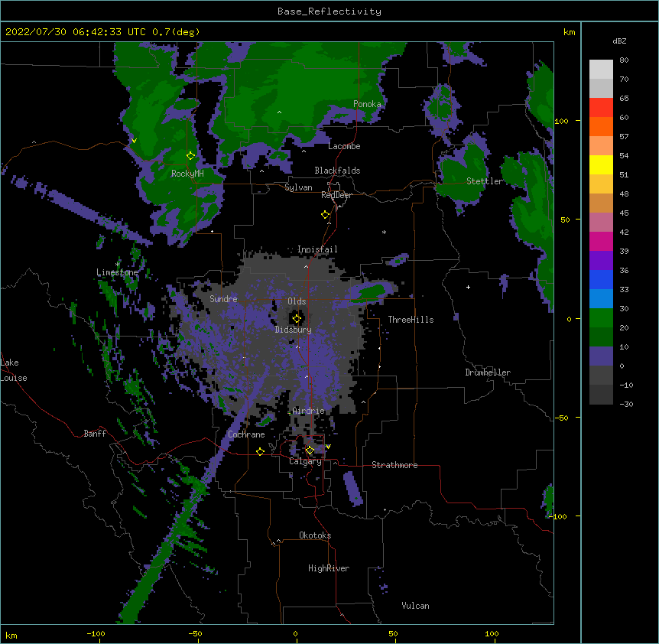The height and width of the screenshot is (644, 659).
Task: Click the Lake Louise label
Action: (14, 370)
